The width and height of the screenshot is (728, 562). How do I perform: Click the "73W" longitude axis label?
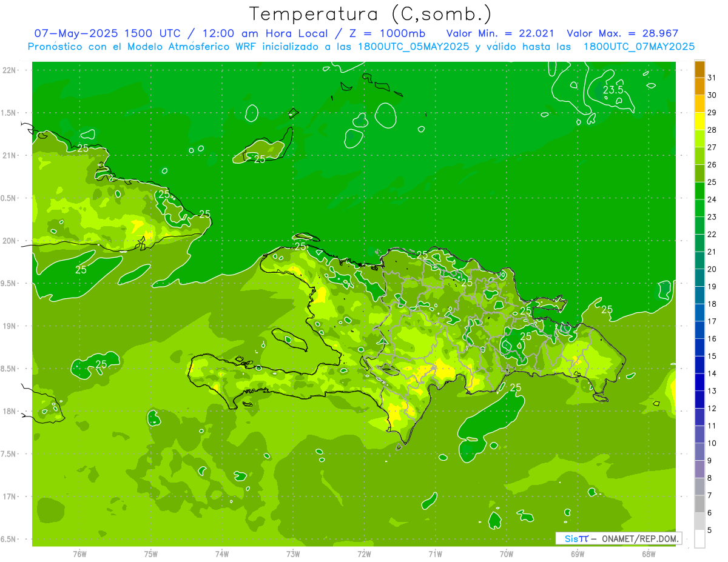pos(293,554)
